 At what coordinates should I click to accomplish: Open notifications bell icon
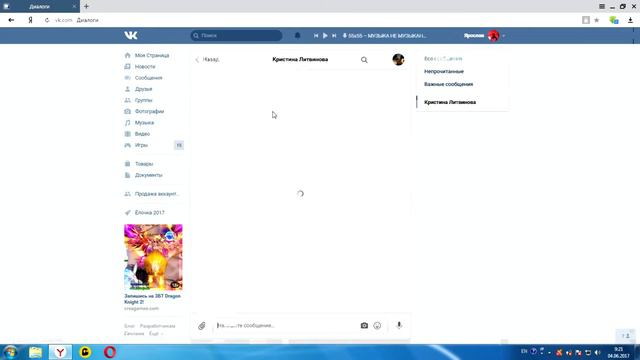click(298, 36)
